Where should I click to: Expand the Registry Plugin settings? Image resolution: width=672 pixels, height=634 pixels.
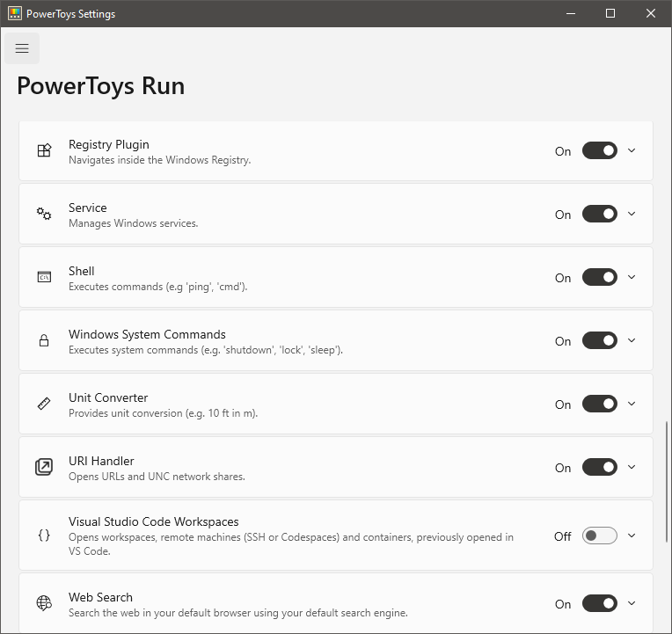[632, 150]
